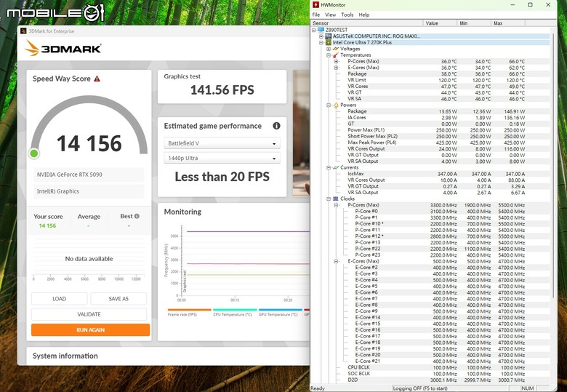Click the Intel(R) Graphics field
This screenshot has width=567, height=392.
[x=89, y=191]
